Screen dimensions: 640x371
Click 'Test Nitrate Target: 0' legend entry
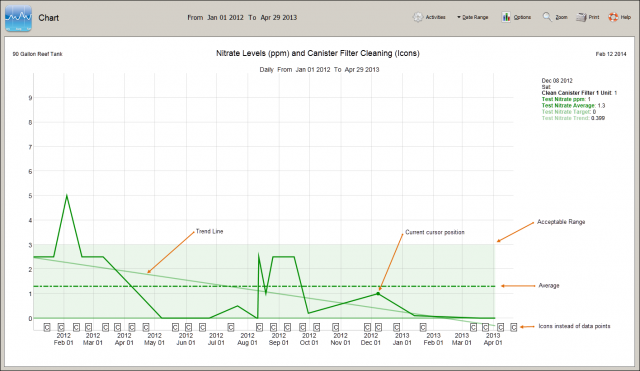pyautogui.click(x=569, y=112)
